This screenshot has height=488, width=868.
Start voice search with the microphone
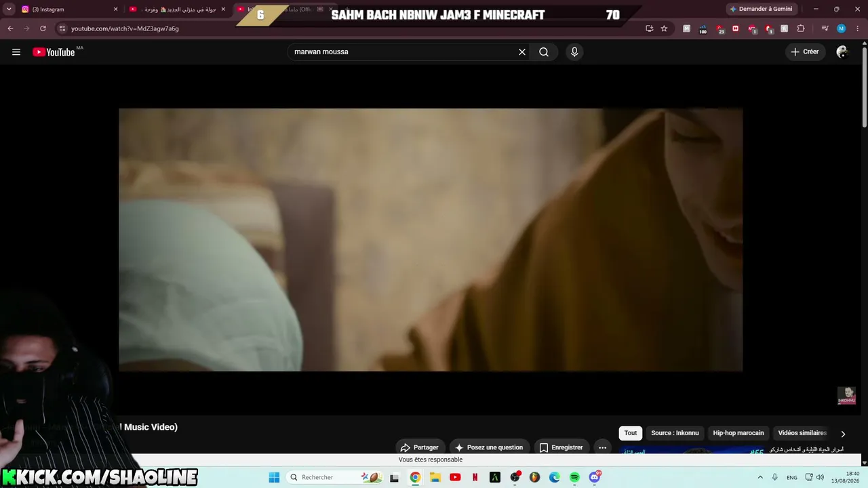[x=574, y=52]
